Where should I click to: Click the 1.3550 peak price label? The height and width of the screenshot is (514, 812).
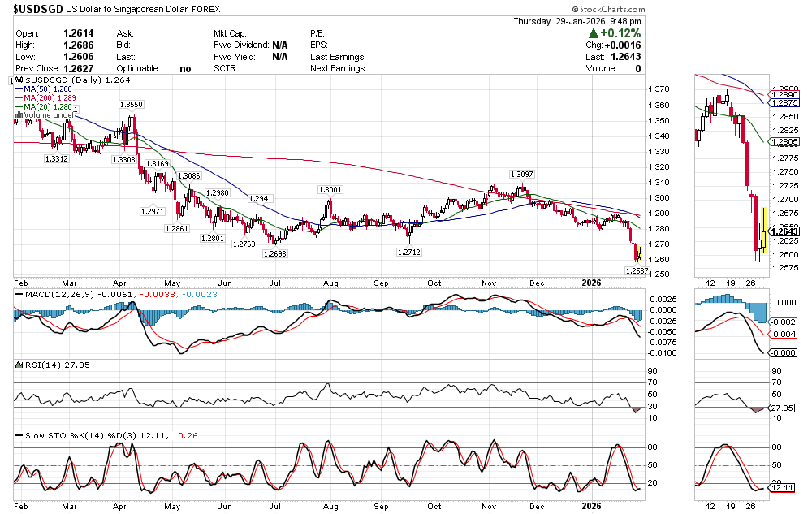[132, 105]
